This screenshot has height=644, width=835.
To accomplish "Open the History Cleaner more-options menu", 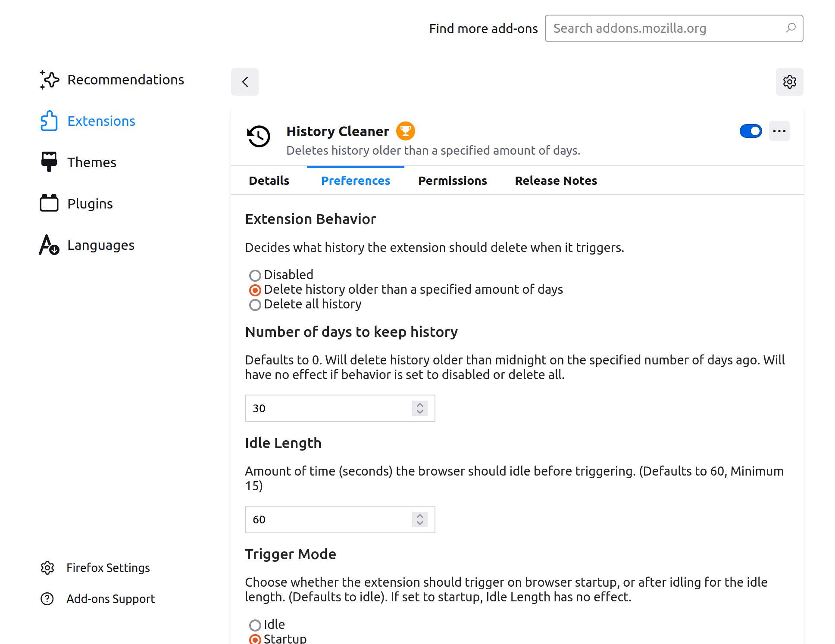I will [779, 131].
